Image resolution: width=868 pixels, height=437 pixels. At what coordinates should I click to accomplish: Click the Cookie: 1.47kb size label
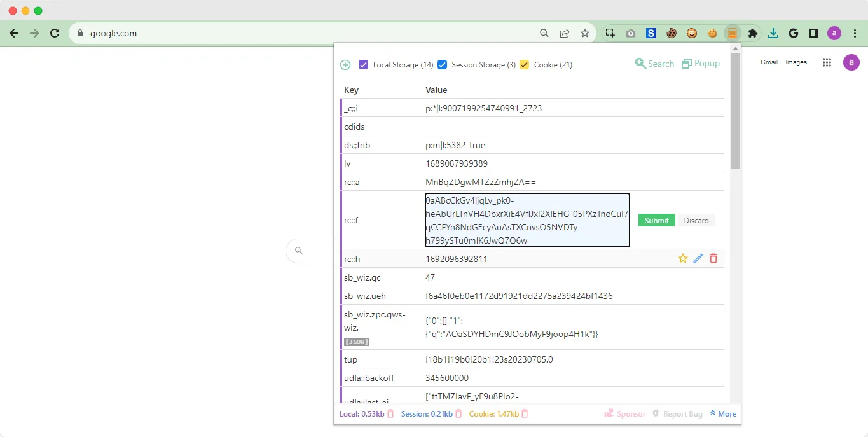(494, 414)
